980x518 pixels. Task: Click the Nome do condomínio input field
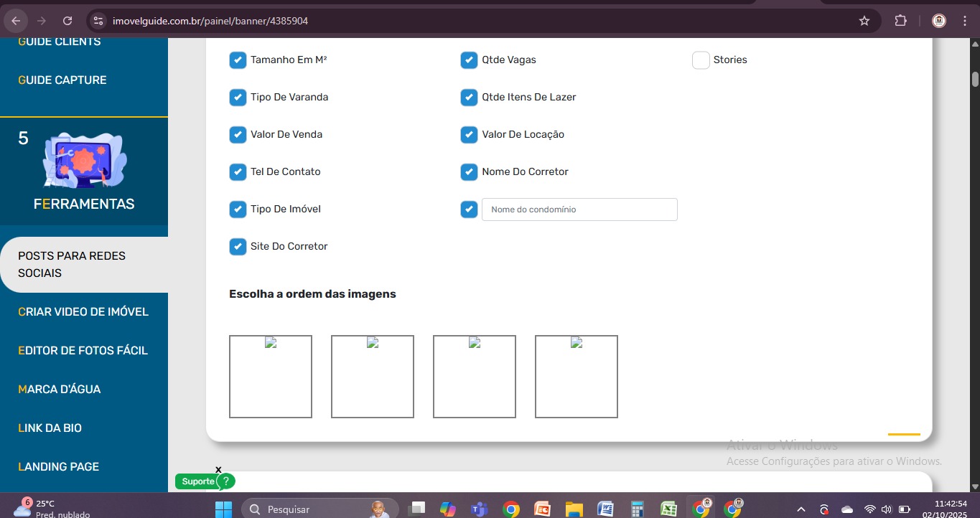click(x=579, y=209)
